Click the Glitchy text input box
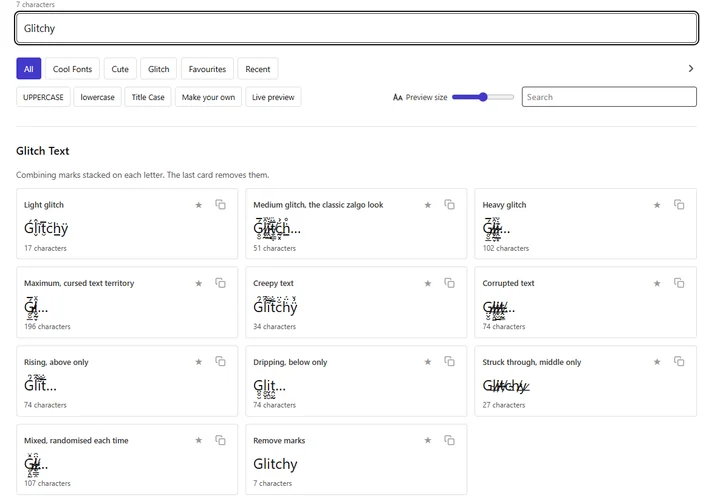The height and width of the screenshot is (499, 720). (356, 28)
